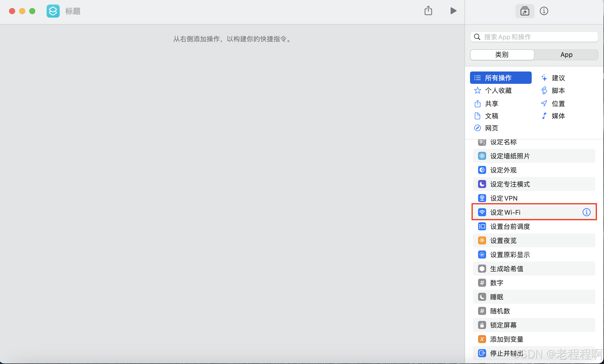Select the 网页 compass category

[x=491, y=128]
